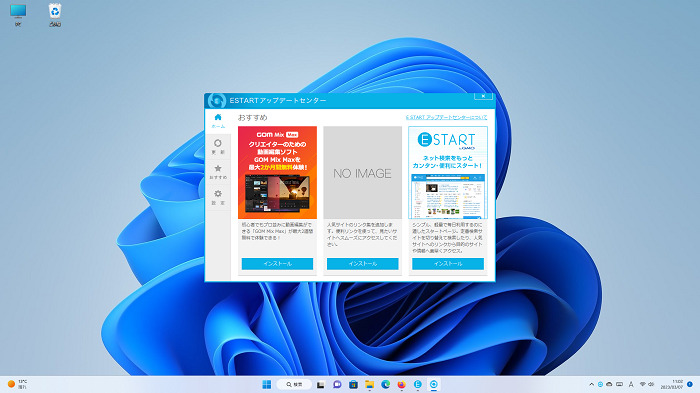The width and height of the screenshot is (700, 393).
Task: Click the ESTART logo in title bar
Action: point(217,100)
